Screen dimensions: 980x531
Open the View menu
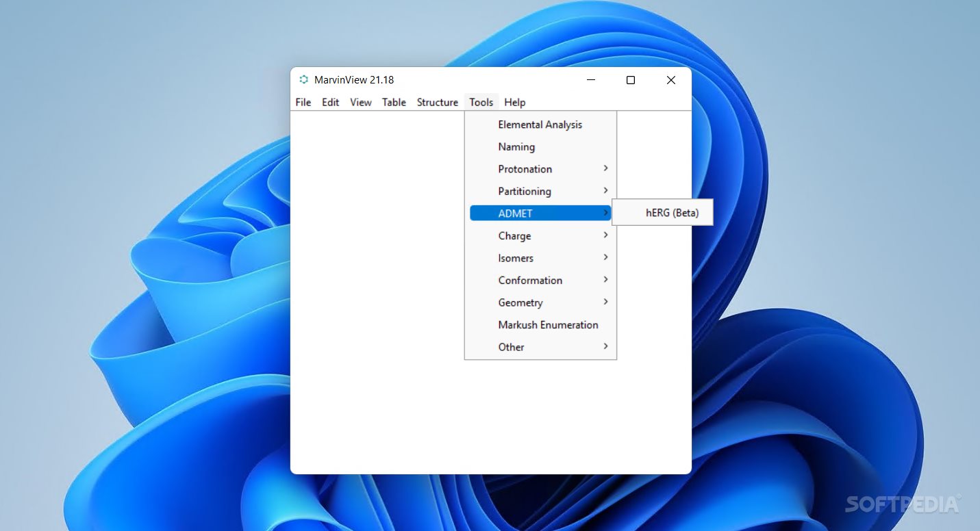360,102
